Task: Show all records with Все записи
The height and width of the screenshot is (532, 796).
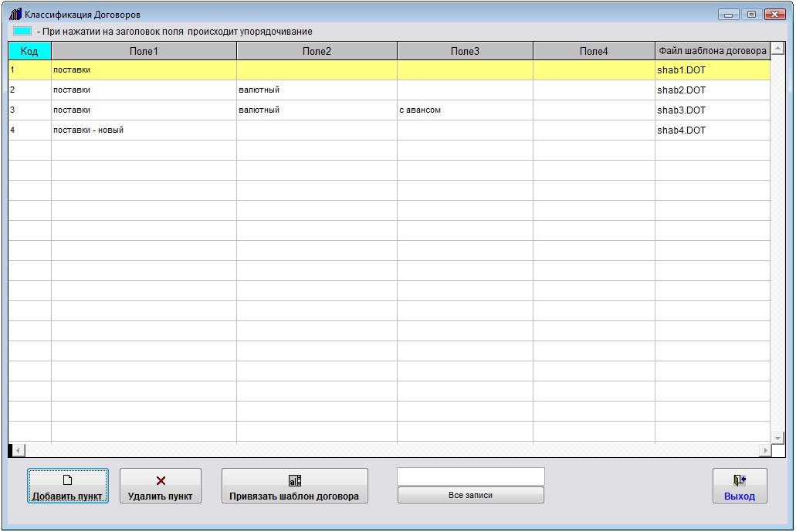Action: coord(471,495)
